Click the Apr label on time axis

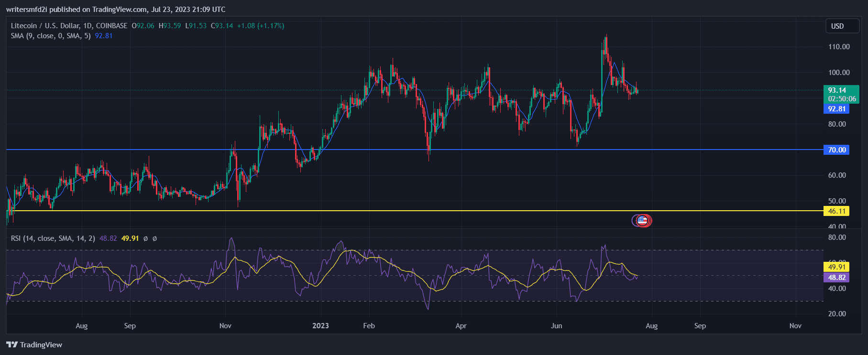pos(461,326)
